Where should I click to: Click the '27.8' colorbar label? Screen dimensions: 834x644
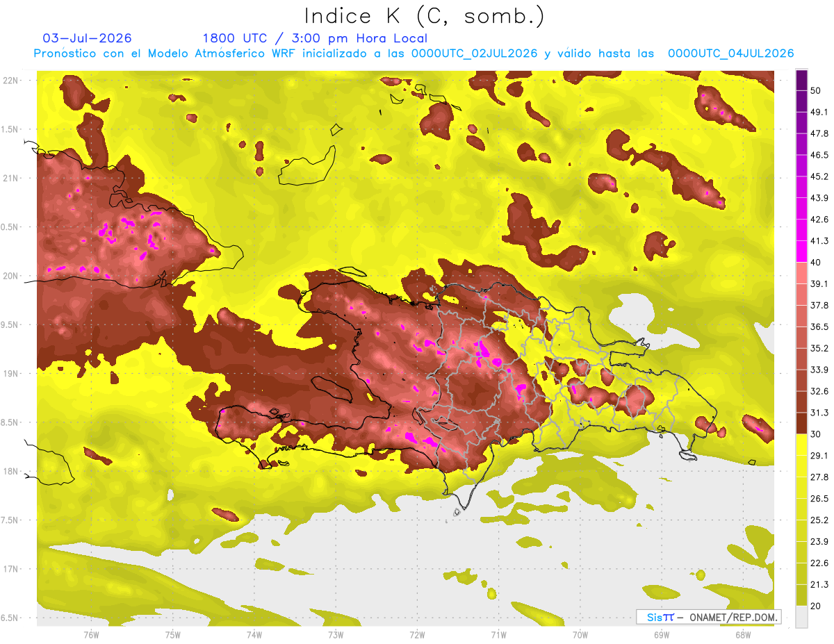tap(819, 477)
